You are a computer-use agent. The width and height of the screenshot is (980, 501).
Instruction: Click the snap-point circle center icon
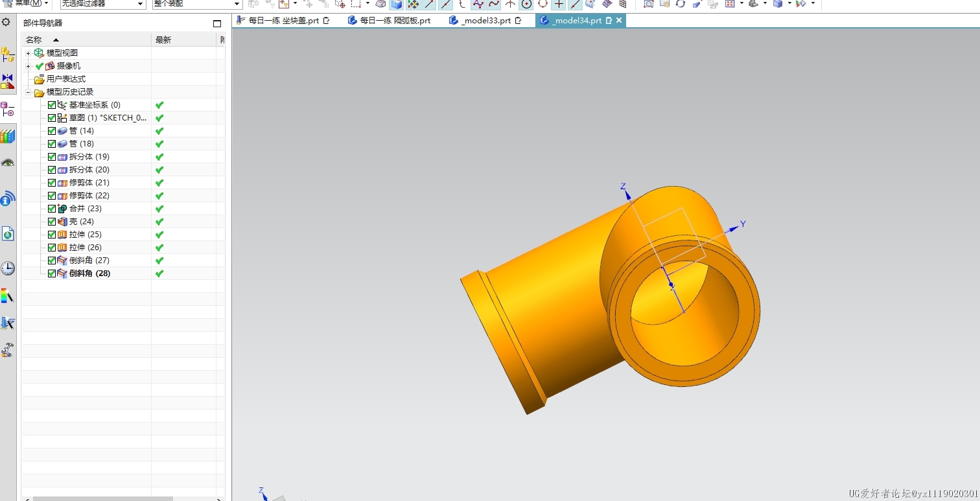[526, 4]
